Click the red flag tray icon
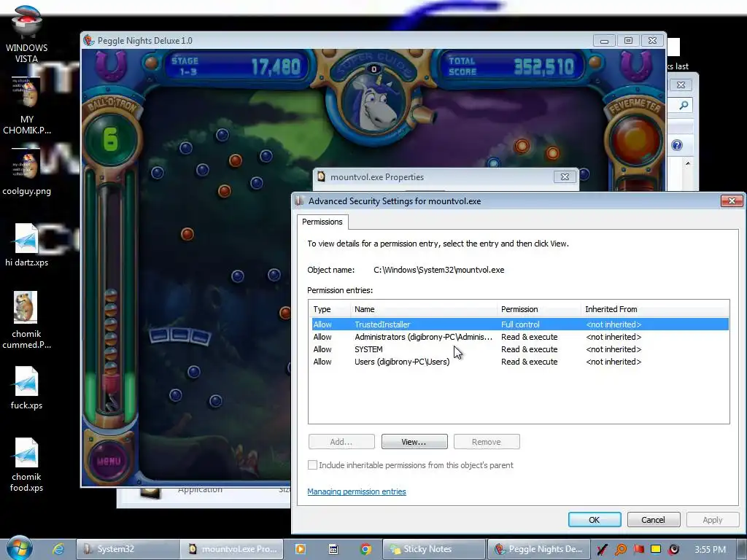This screenshot has height=560, width=747. 638,550
